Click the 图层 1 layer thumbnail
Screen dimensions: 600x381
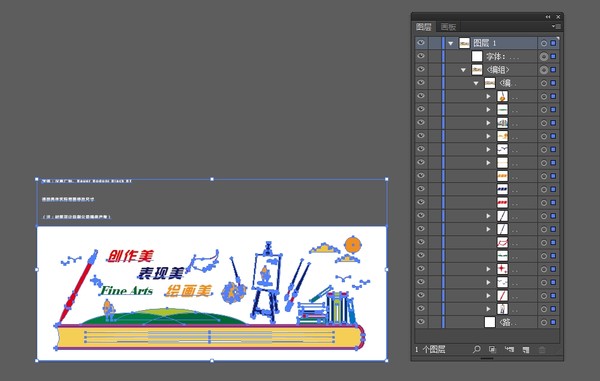(x=464, y=43)
